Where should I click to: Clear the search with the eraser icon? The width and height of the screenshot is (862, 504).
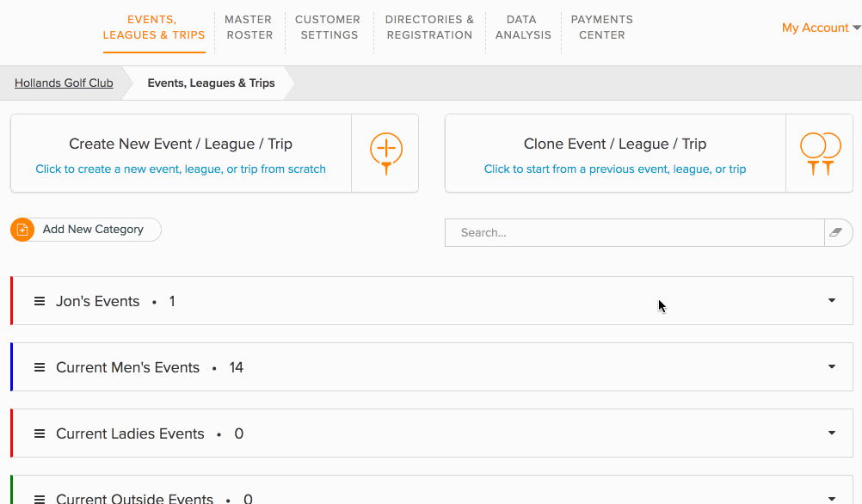(836, 232)
